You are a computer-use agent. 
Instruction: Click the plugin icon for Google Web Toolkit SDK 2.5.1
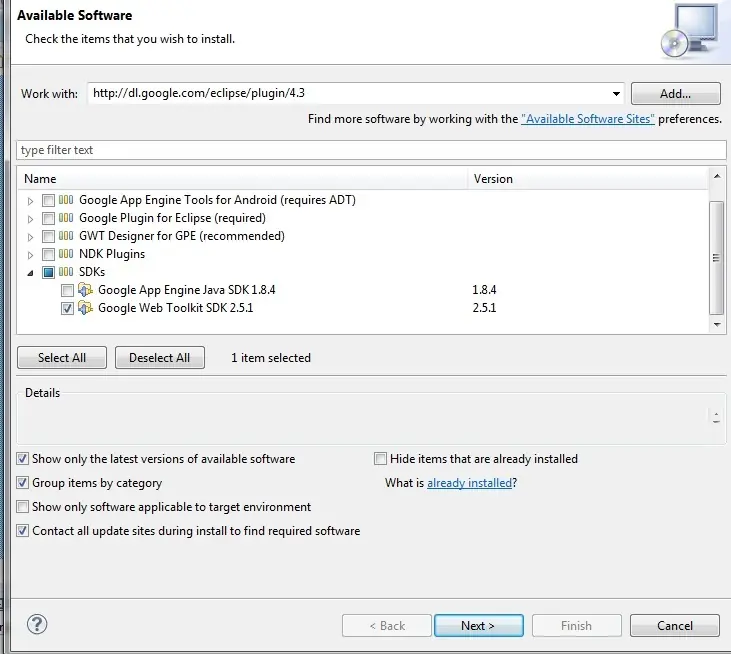tap(85, 308)
